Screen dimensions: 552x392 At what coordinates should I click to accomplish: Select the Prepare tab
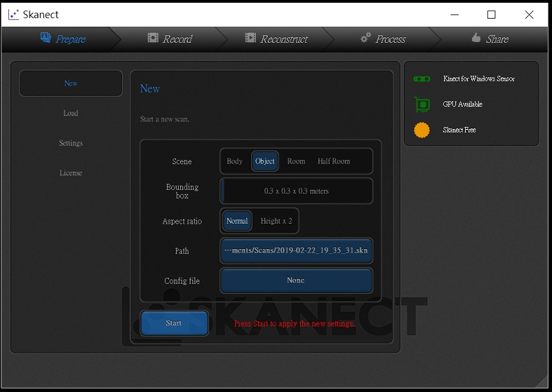pos(63,39)
